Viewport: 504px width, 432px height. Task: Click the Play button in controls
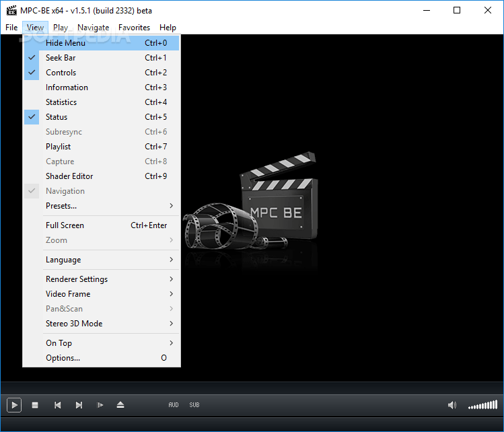[14, 405]
